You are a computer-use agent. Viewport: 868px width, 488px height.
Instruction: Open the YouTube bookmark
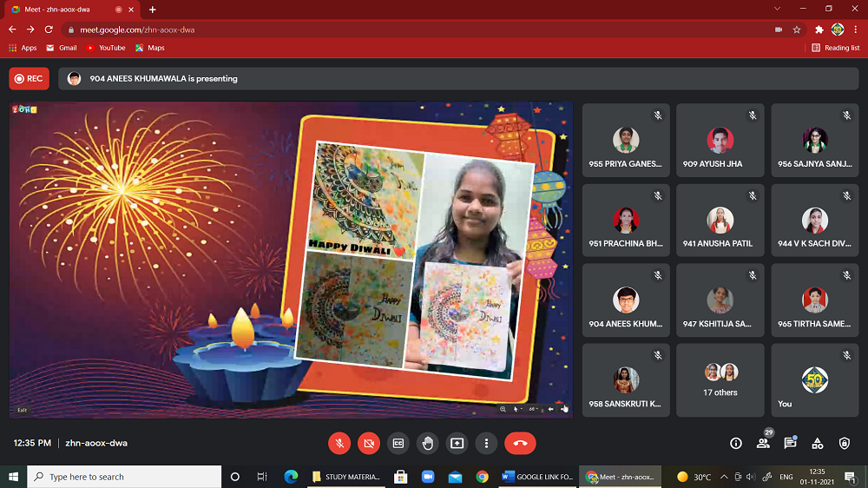coord(106,48)
